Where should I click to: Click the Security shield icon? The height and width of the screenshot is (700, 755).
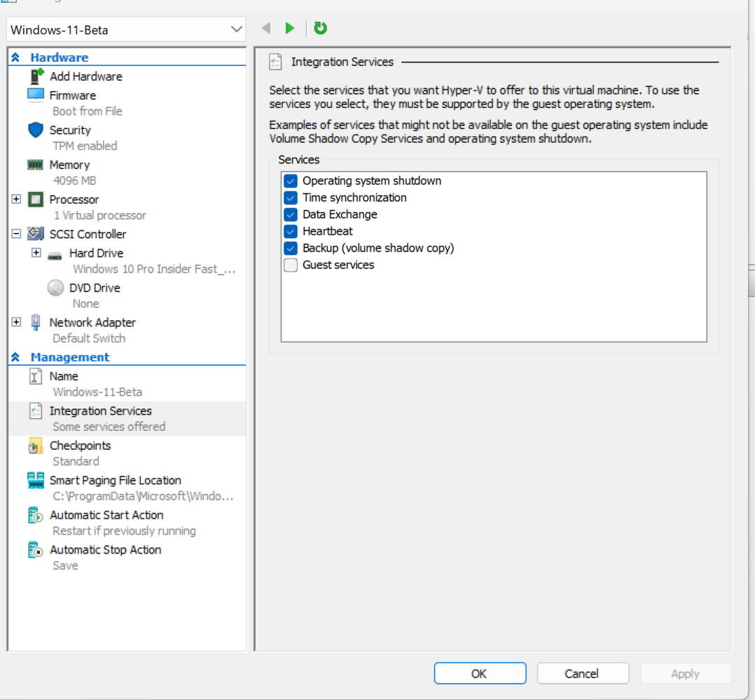point(36,130)
